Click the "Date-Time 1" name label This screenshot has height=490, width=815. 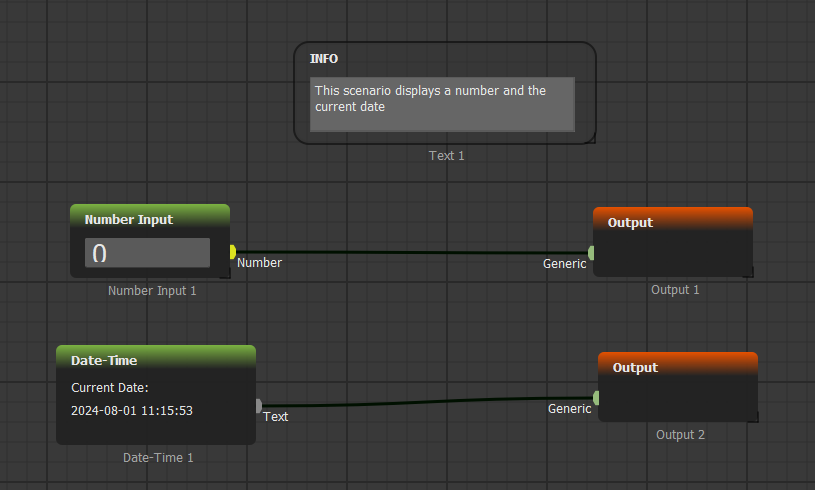click(x=158, y=457)
